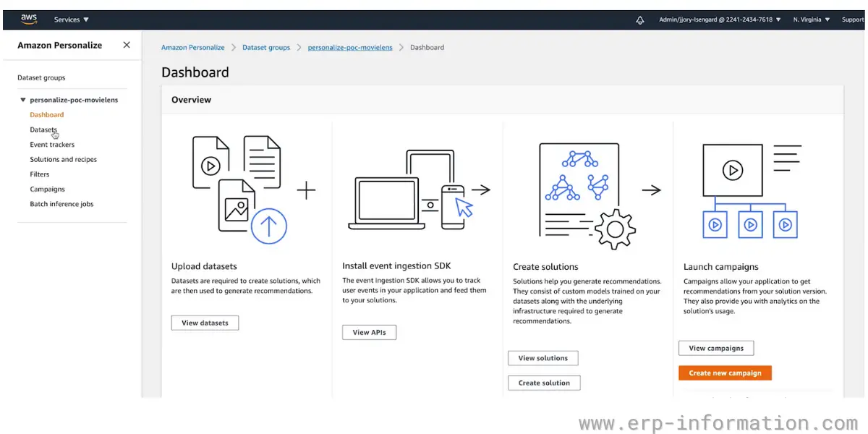The height and width of the screenshot is (434, 868).
Task: Click the Dashboard page heading
Action: pos(195,72)
